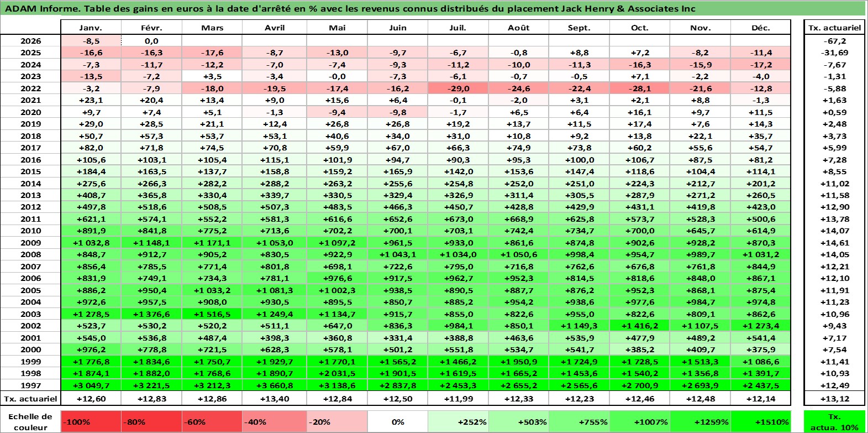Select the -31,69 actuarial rate for 2025

pyautogui.click(x=834, y=53)
